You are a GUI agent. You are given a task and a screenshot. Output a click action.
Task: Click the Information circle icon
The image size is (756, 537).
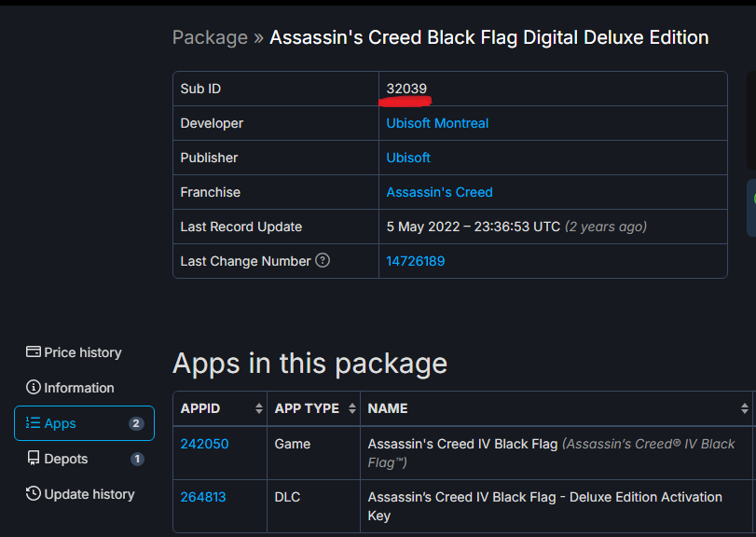pos(34,387)
